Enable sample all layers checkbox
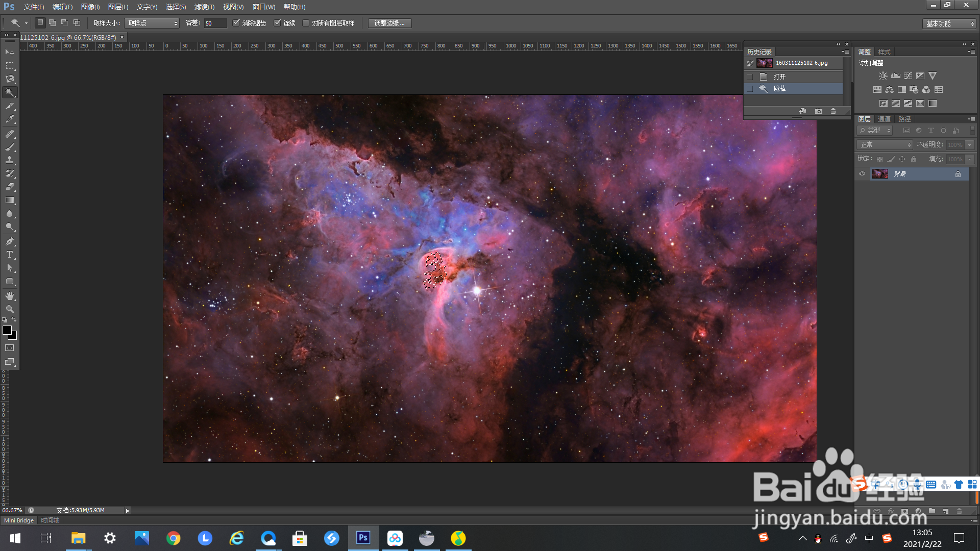980x551 pixels. [306, 23]
